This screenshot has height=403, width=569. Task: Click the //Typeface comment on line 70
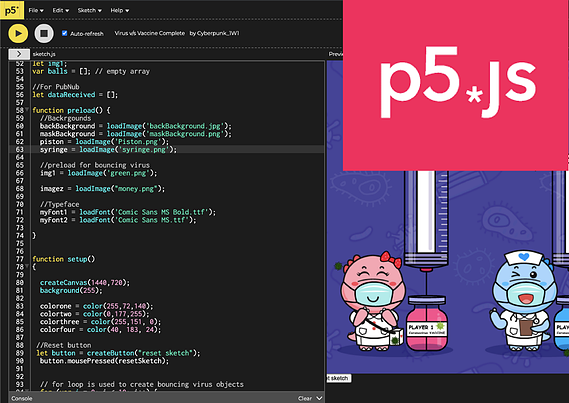(60, 204)
